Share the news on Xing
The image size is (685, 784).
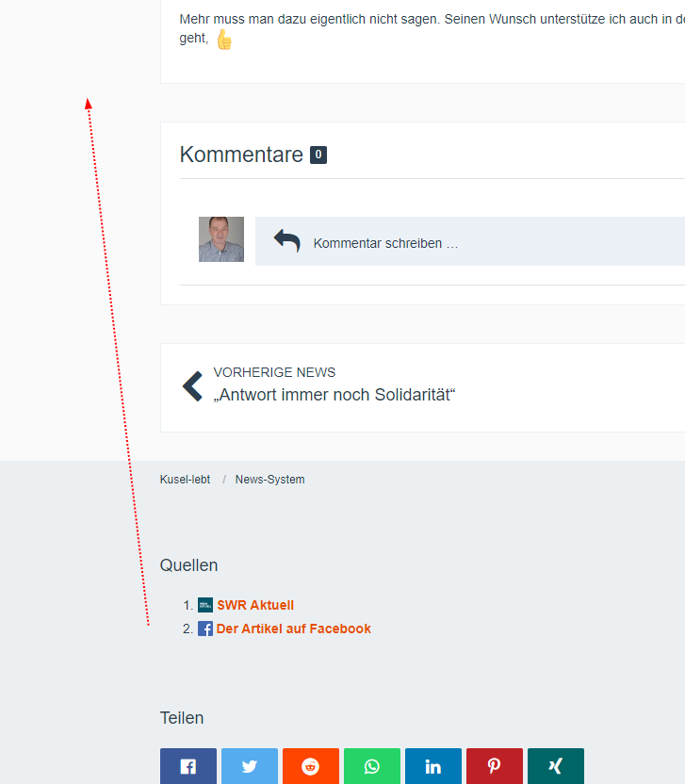(556, 766)
